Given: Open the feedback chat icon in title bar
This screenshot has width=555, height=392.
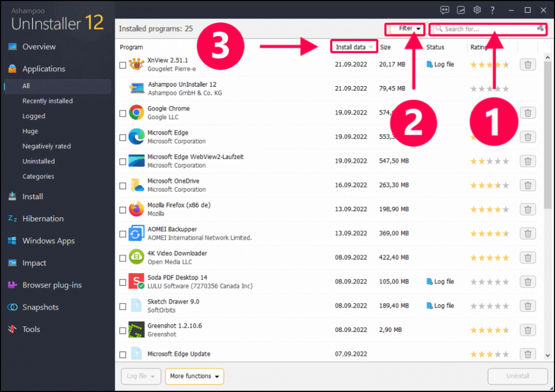Looking at the screenshot, I should coord(444,10).
